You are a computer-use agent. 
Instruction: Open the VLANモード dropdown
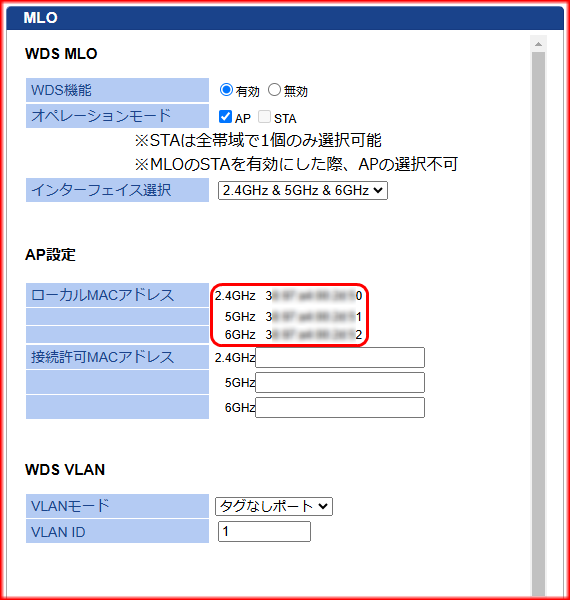pos(274,507)
